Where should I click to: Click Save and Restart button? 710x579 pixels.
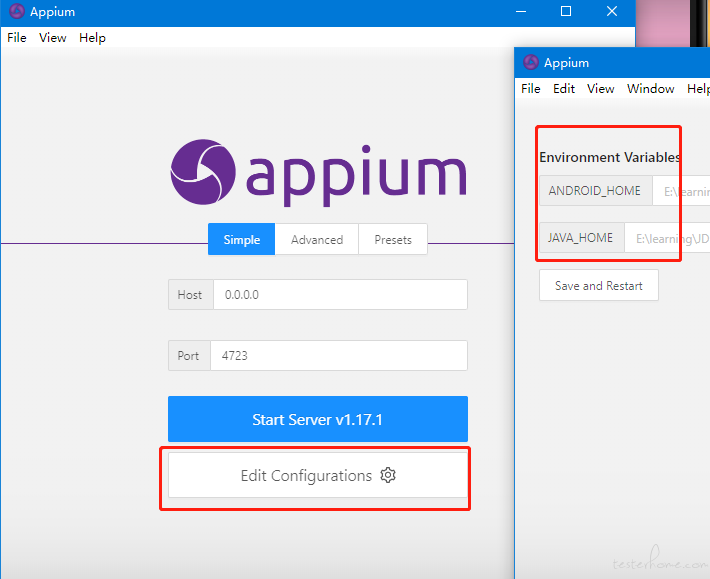(x=599, y=285)
